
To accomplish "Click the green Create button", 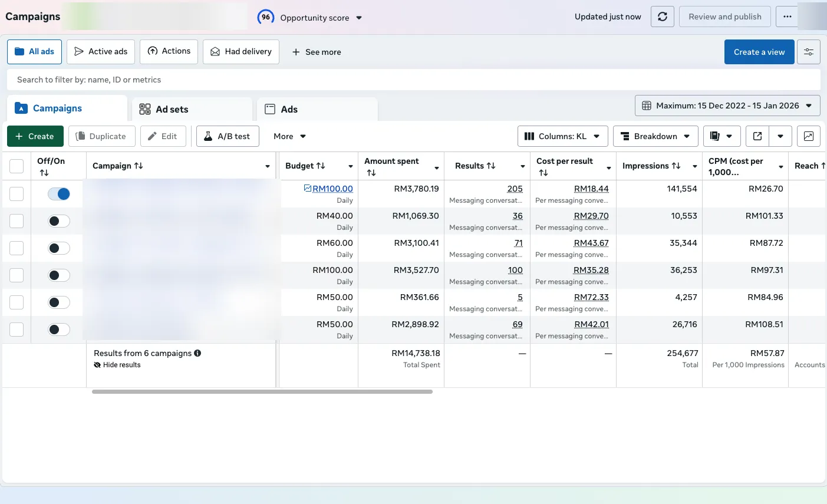I will pos(35,136).
